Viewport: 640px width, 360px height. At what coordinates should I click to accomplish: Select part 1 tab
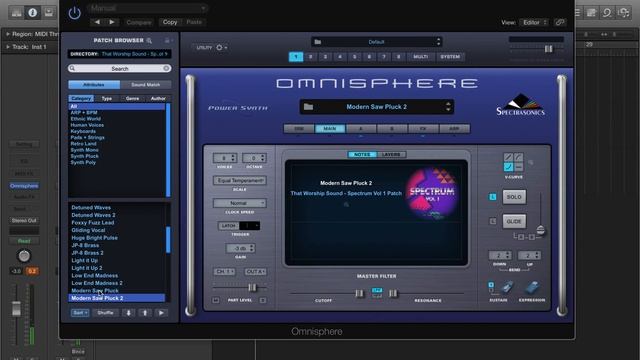click(296, 57)
